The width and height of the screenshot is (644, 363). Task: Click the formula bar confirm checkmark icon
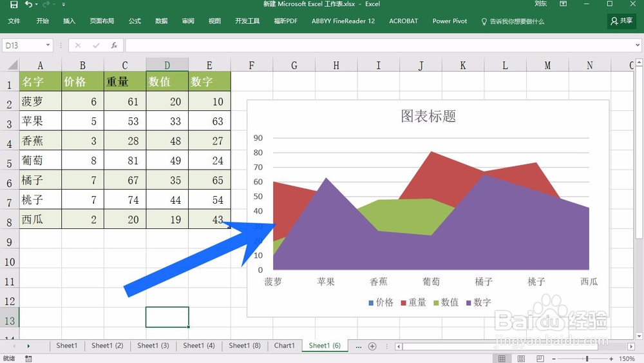96,45
